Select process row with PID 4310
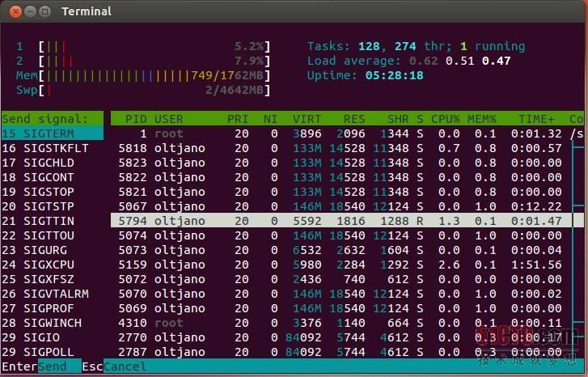The width and height of the screenshot is (588, 377). [347, 323]
